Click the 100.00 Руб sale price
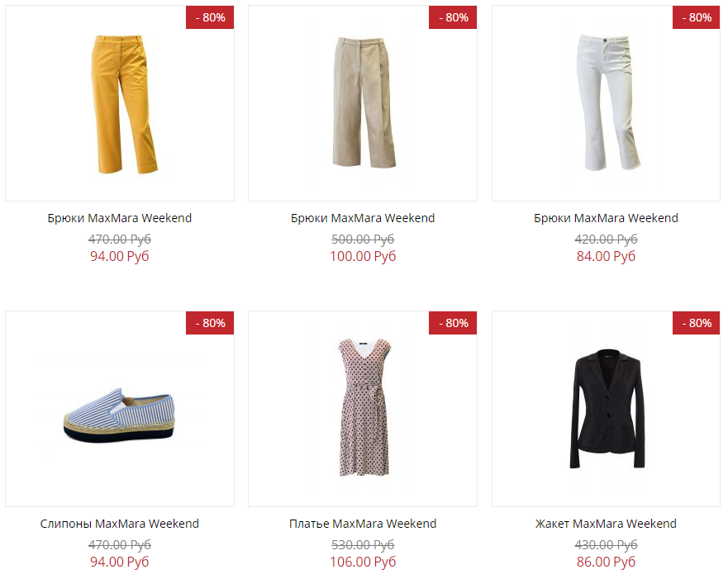The height and width of the screenshot is (579, 728). click(x=363, y=256)
